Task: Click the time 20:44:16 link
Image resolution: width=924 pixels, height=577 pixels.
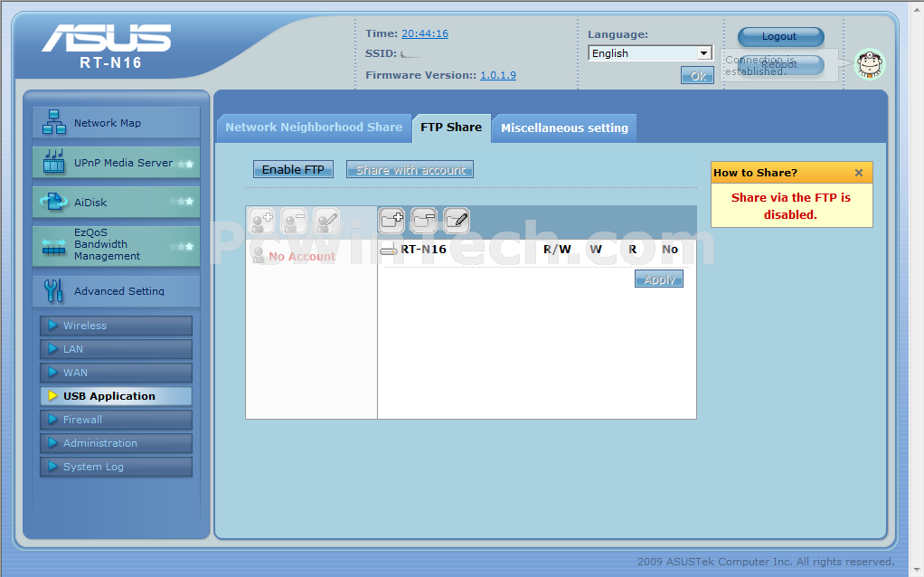Action: pos(425,33)
